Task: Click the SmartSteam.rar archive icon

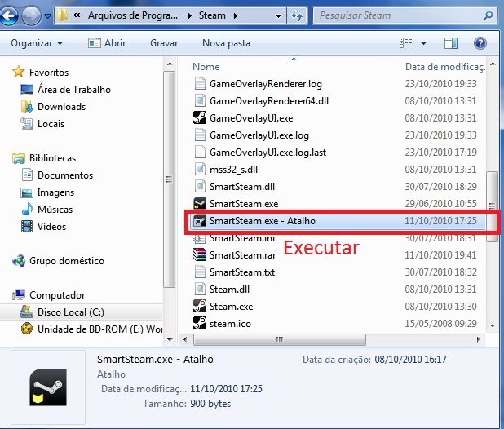Action: 200,255
